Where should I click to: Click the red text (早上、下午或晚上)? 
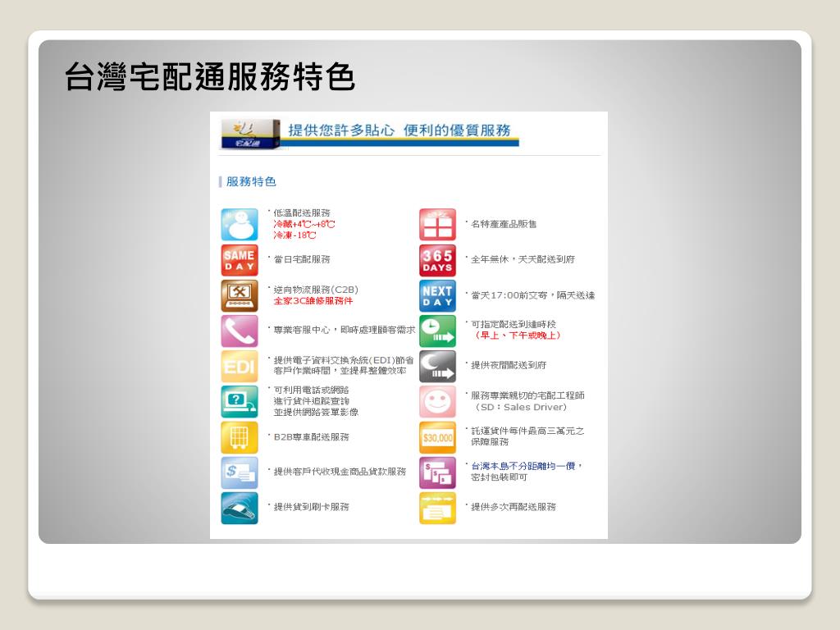click(518, 336)
